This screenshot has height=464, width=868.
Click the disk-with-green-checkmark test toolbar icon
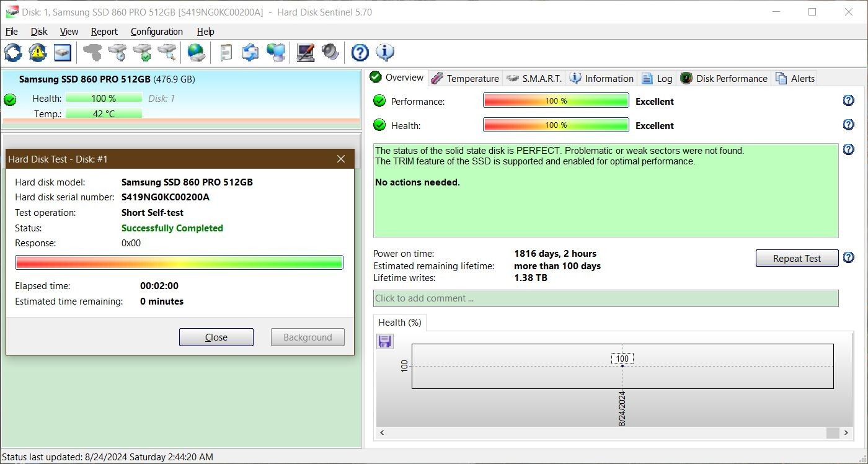click(x=142, y=53)
